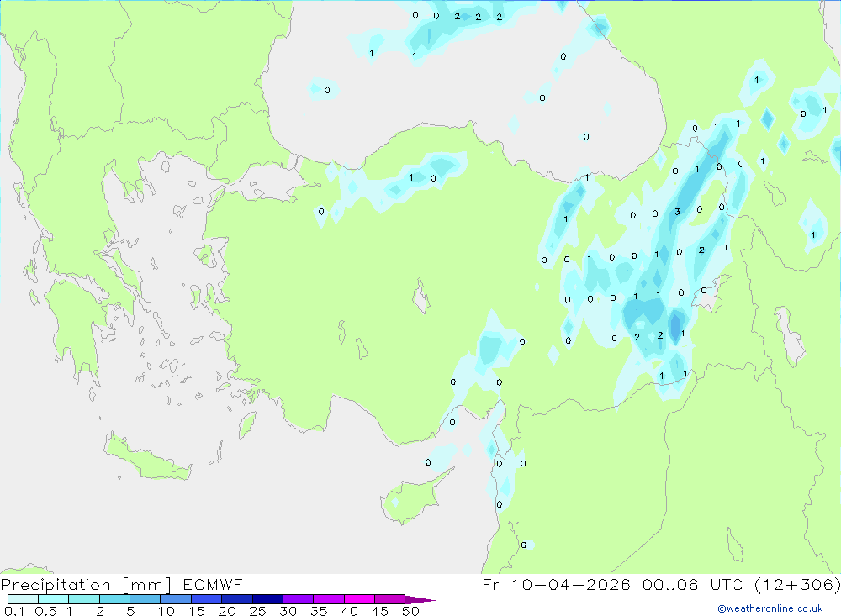Select the 15–20 mm legend color swatch
The height and width of the screenshot is (616, 841).
(x=207, y=599)
